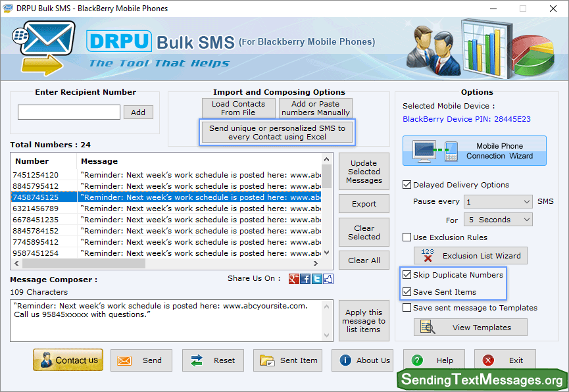Select row with number 8845795412
The height and width of the screenshot is (392, 569).
[166, 186]
